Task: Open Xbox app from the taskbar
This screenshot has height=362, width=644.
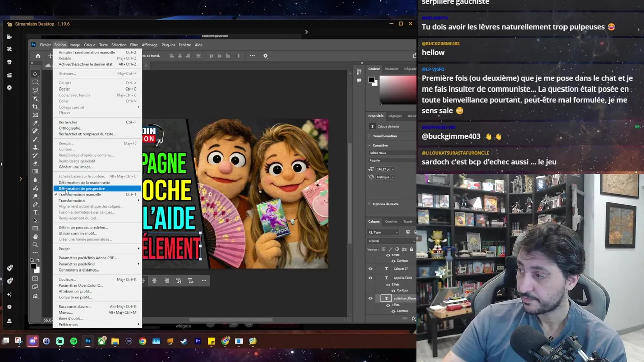Action: tap(102, 341)
